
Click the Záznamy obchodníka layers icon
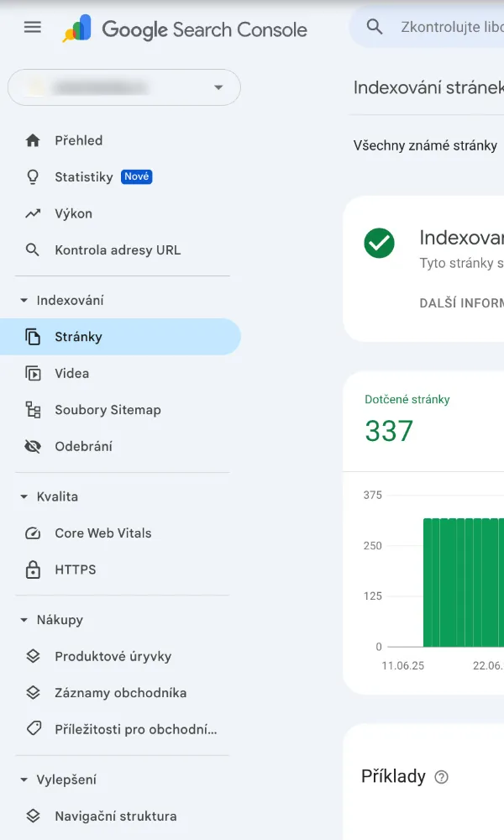pyautogui.click(x=33, y=693)
